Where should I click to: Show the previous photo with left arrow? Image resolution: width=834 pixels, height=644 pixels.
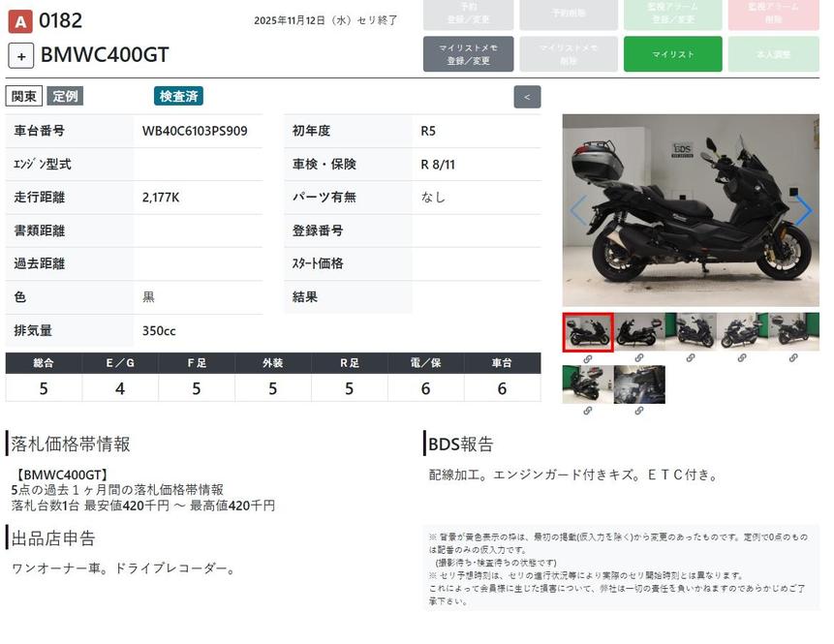click(x=578, y=210)
